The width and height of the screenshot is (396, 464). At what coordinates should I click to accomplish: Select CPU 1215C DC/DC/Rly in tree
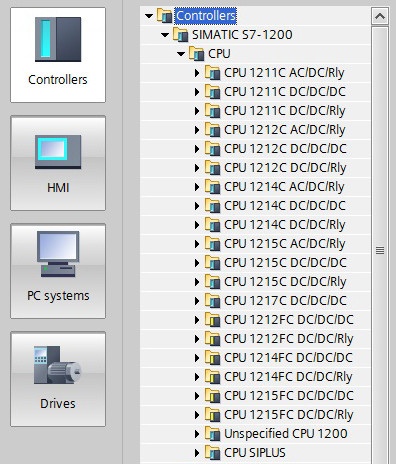pyautogui.click(x=285, y=282)
